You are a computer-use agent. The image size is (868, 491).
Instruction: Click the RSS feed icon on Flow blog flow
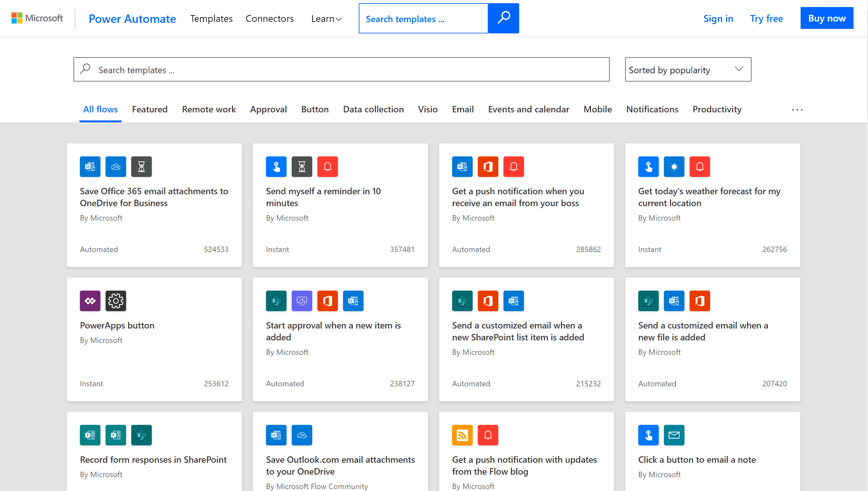coord(462,434)
